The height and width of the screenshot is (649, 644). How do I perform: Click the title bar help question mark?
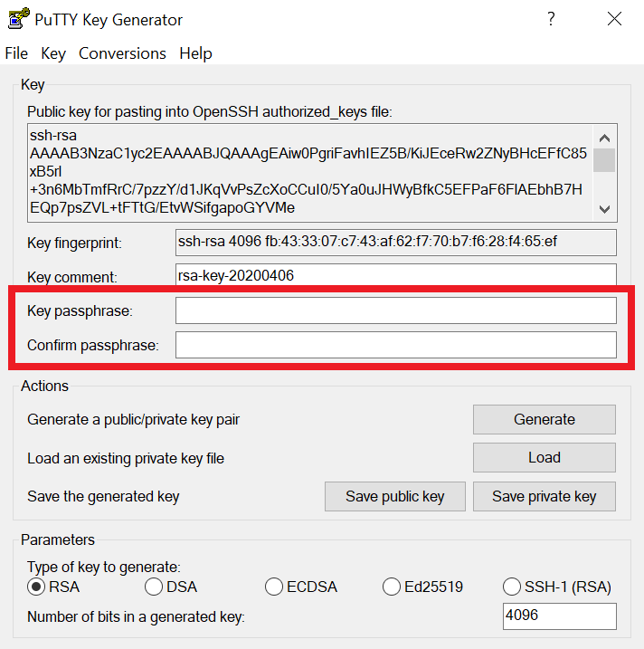pyautogui.click(x=551, y=19)
